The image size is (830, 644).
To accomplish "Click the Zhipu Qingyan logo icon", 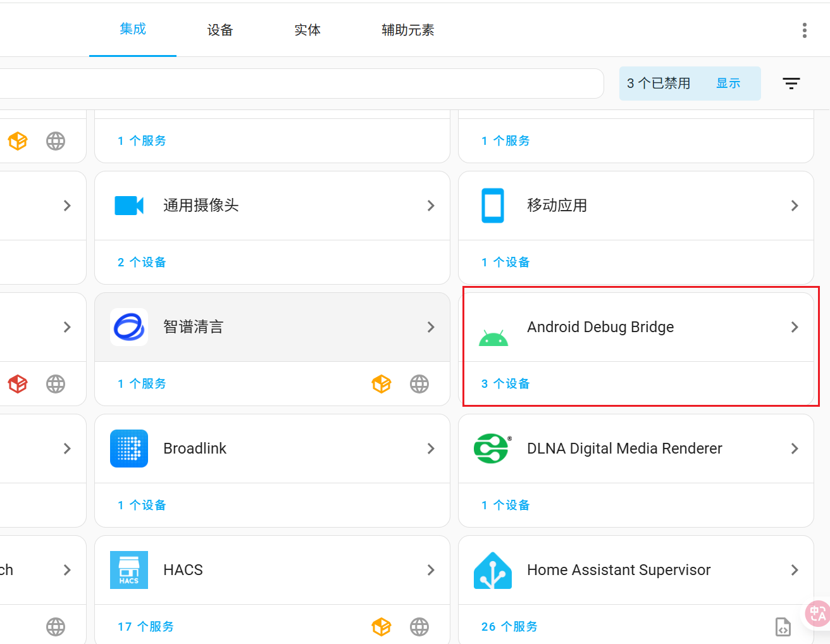I will [x=129, y=327].
